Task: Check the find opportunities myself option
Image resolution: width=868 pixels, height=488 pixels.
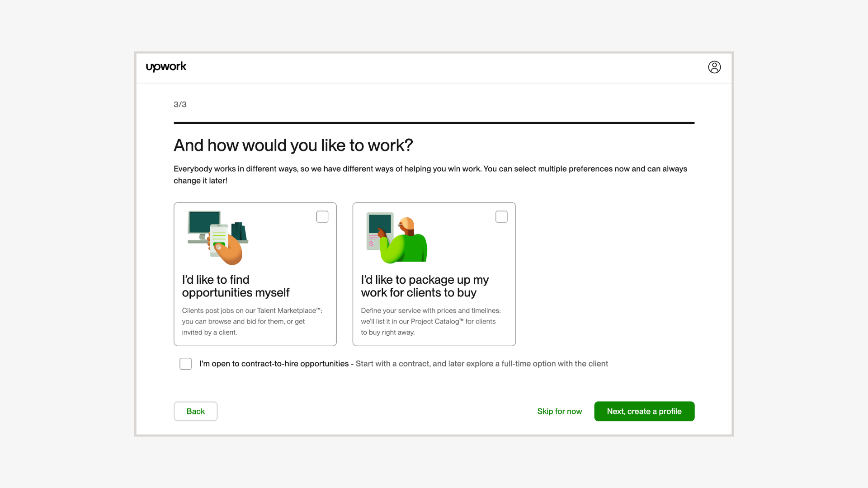Action: (x=322, y=216)
